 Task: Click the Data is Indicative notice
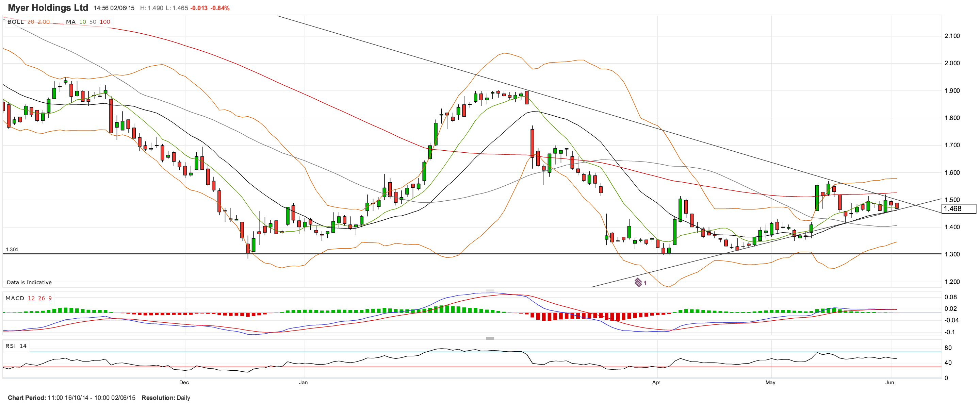pyautogui.click(x=29, y=282)
